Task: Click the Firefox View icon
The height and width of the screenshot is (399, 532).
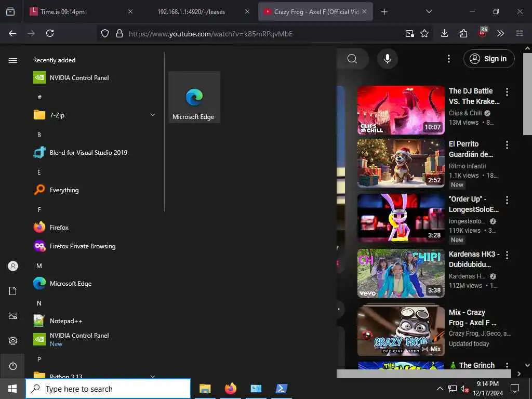Action: (10, 12)
